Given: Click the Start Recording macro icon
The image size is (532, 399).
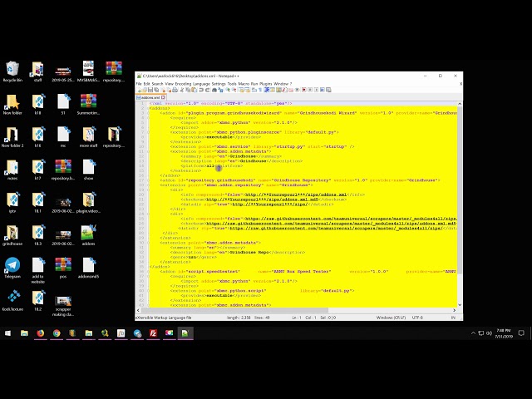Looking at the screenshot, I should 304,90.
